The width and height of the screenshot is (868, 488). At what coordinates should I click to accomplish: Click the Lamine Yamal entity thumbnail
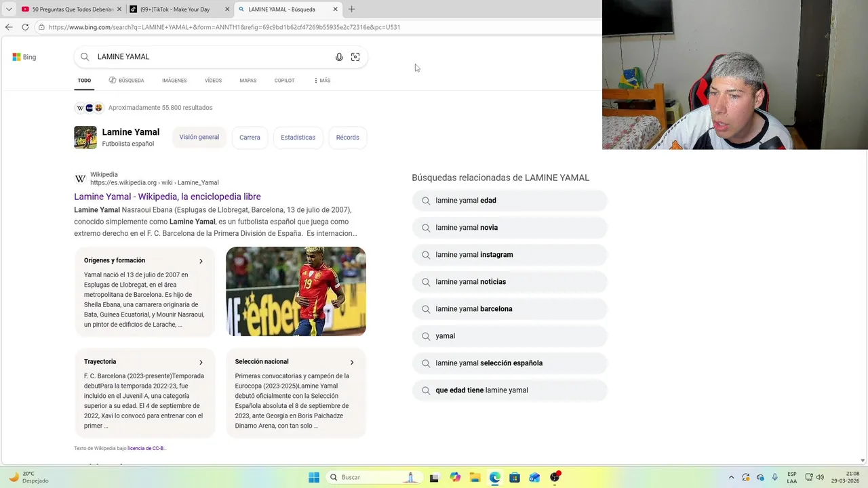pyautogui.click(x=85, y=137)
